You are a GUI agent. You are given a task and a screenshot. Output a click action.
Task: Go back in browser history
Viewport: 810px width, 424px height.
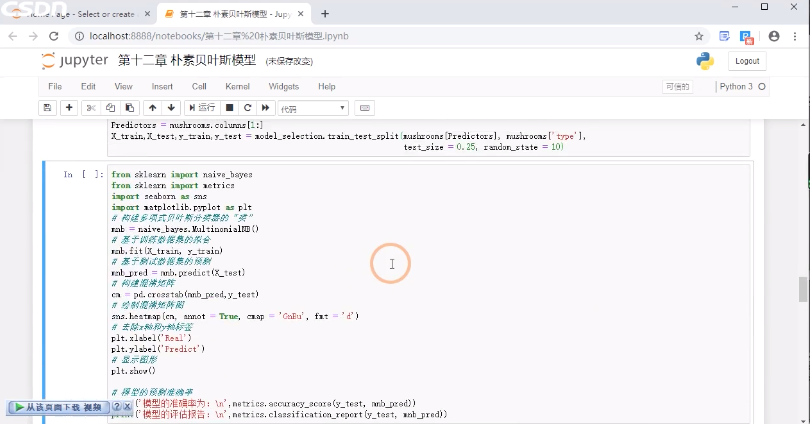13,36
